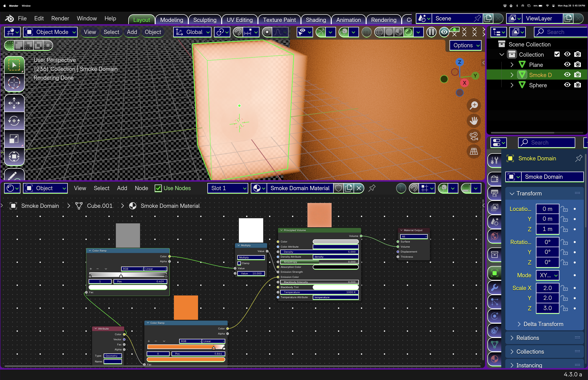
Task: Open the Physics properties tab
Action: click(x=494, y=316)
